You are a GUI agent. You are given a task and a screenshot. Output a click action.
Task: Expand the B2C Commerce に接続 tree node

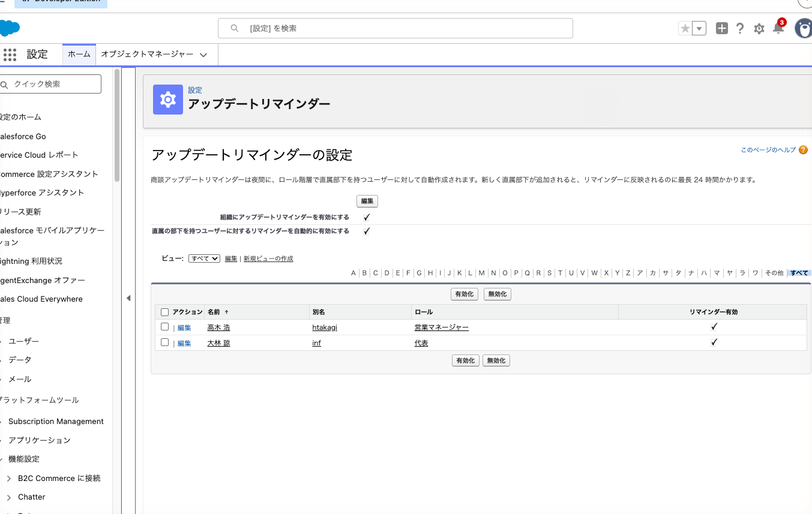click(x=9, y=479)
